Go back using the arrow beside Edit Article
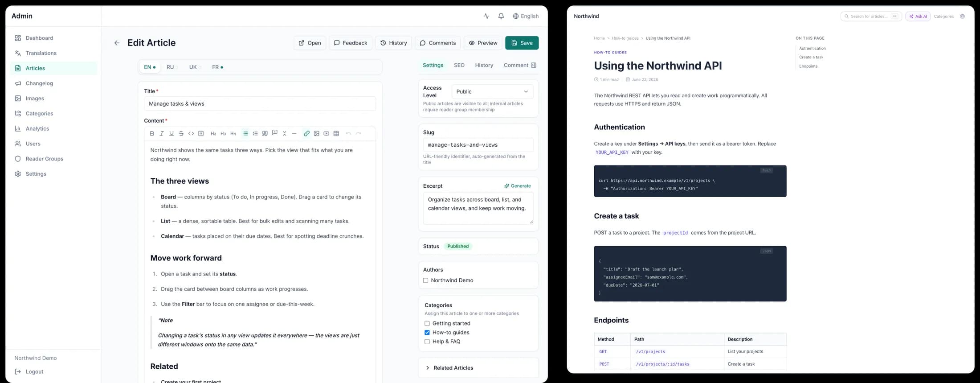The image size is (980, 383). [x=117, y=43]
